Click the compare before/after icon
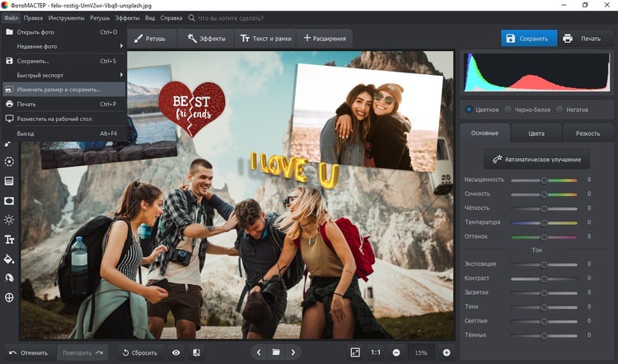This screenshot has height=364, width=618. click(196, 352)
